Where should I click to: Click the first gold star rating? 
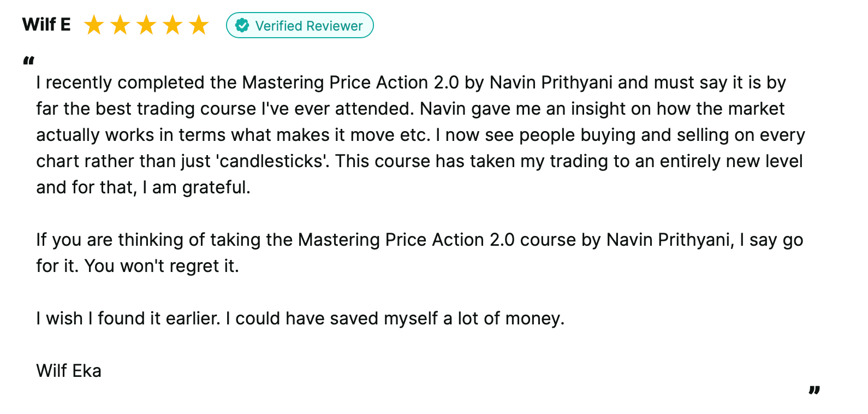point(94,25)
